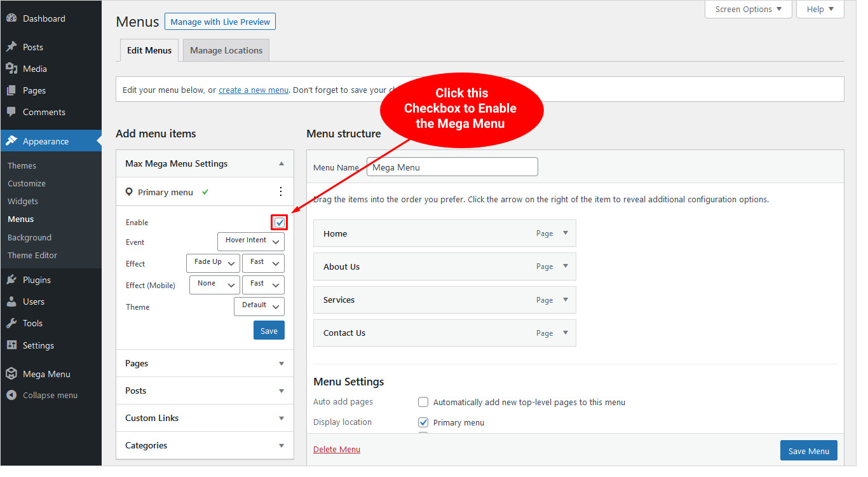Check Automatically add new top-level pages
This screenshot has width=868, height=477.
tap(423, 402)
